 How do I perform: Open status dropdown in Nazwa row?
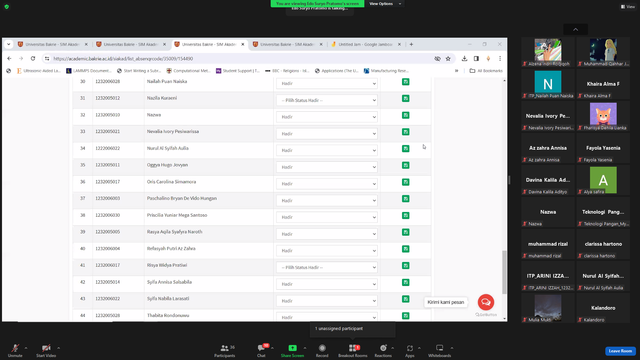(x=327, y=117)
